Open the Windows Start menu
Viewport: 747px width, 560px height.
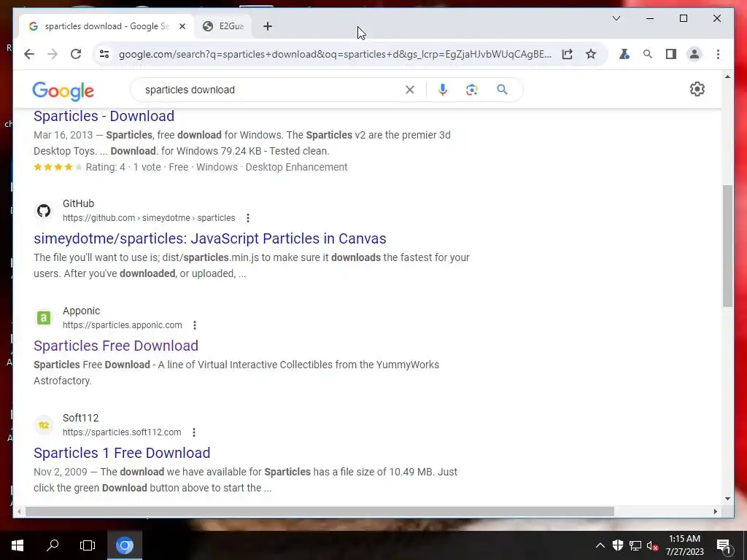point(18,545)
